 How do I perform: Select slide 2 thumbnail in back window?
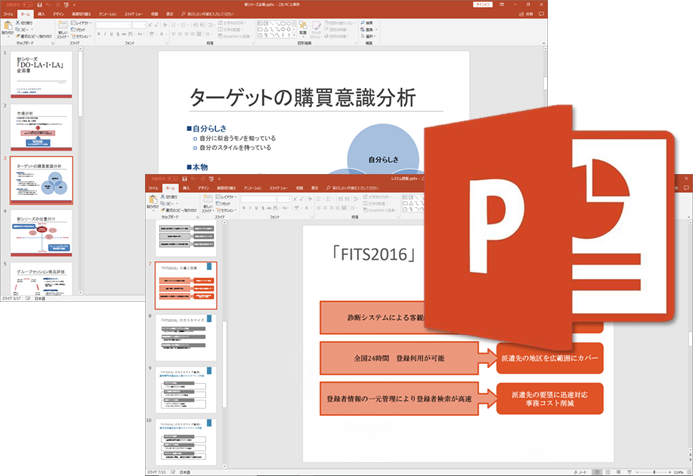[x=42, y=129]
